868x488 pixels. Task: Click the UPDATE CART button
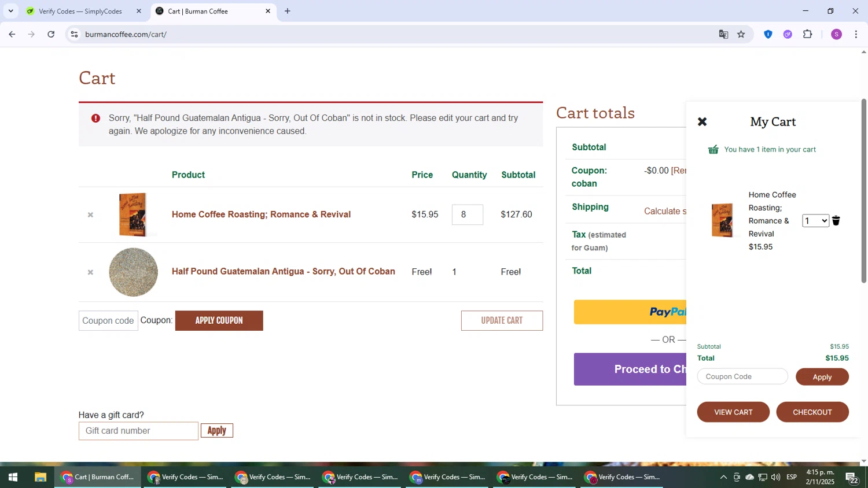[502, 320]
